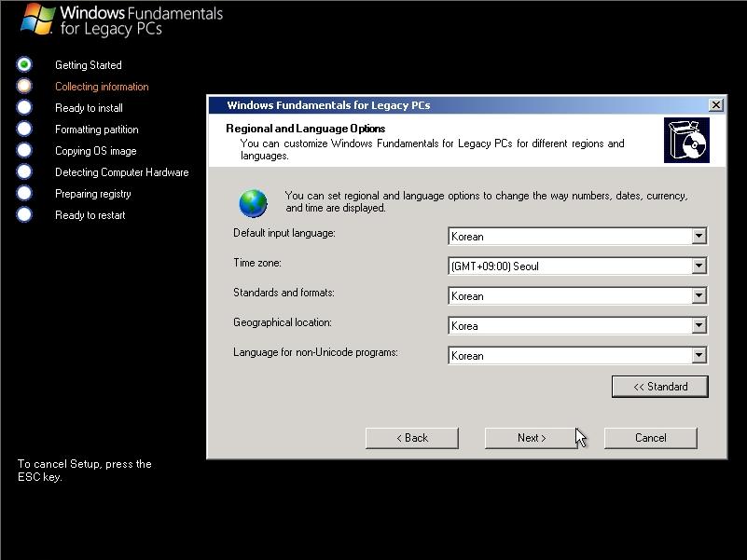Viewport: 747px width, 560px height.
Task: Click the Ready to install step label
Action: [89, 108]
